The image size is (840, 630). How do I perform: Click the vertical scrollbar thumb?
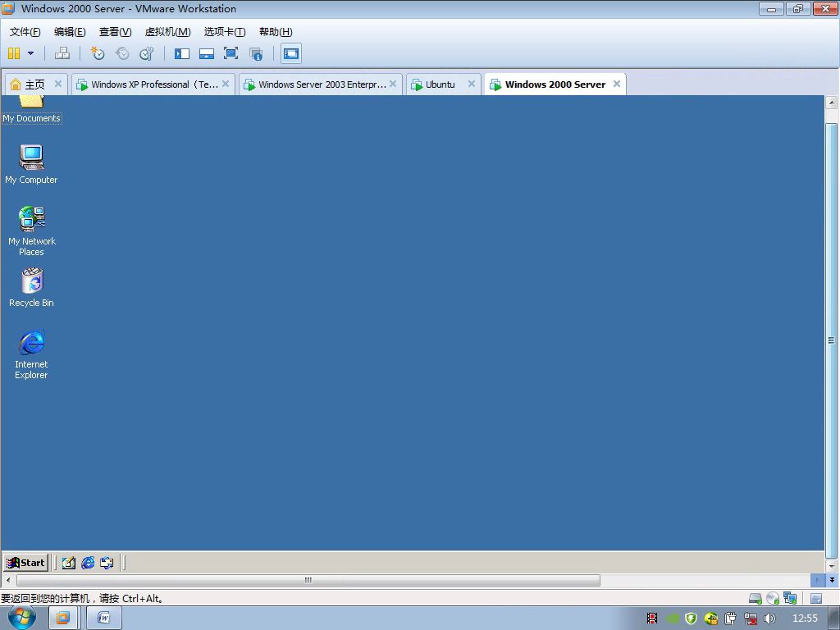point(832,340)
